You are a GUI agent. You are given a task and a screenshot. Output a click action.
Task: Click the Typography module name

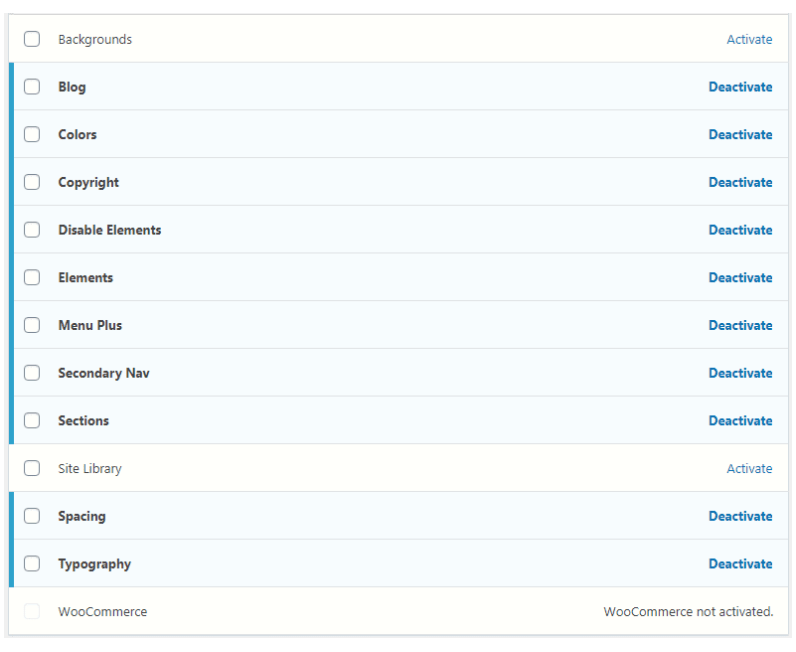94,565
